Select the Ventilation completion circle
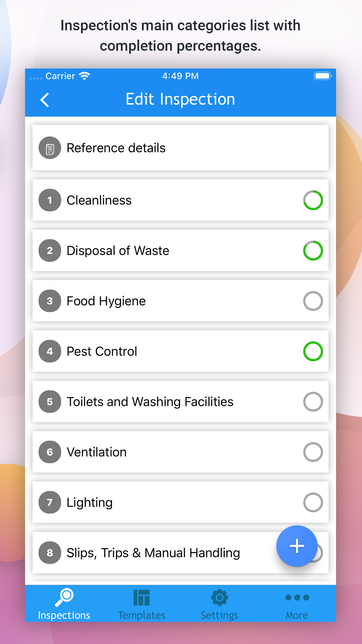362x644 pixels. point(313,452)
